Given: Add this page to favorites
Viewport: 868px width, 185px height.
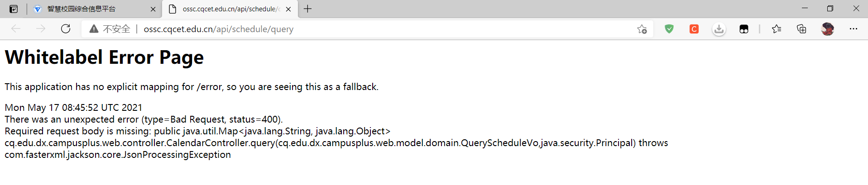Looking at the screenshot, I should pos(642,29).
